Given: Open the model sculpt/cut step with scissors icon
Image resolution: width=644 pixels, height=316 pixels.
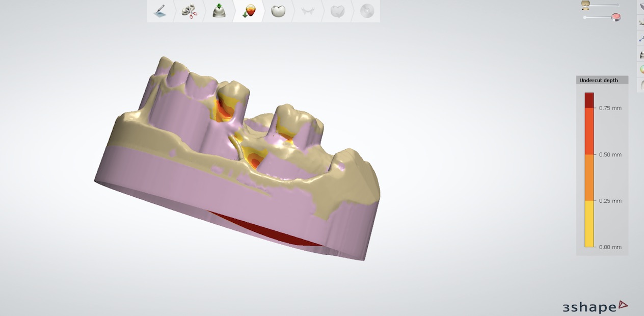Looking at the screenshot, I should pyautogui.click(x=189, y=10).
